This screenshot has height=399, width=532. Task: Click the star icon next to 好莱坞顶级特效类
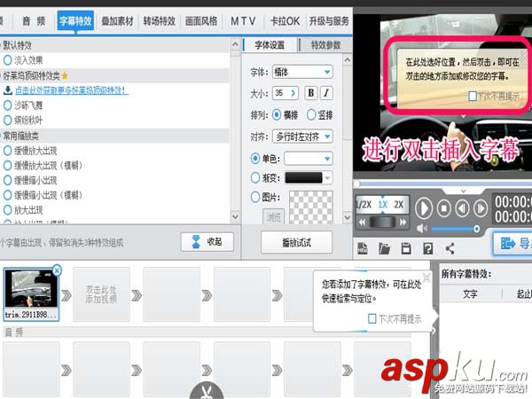pyautogui.click(x=65, y=75)
